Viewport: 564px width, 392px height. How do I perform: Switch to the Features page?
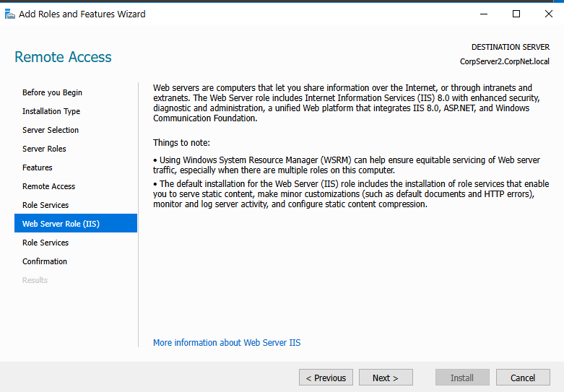(x=38, y=167)
